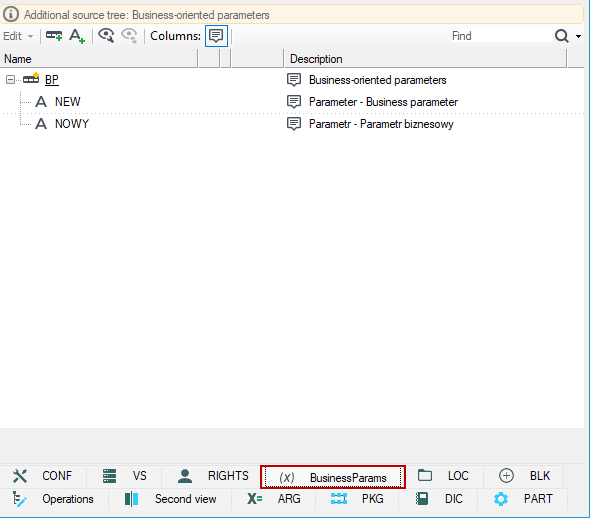
Task: Click the eye with magnifier view icon
Action: (x=106, y=35)
